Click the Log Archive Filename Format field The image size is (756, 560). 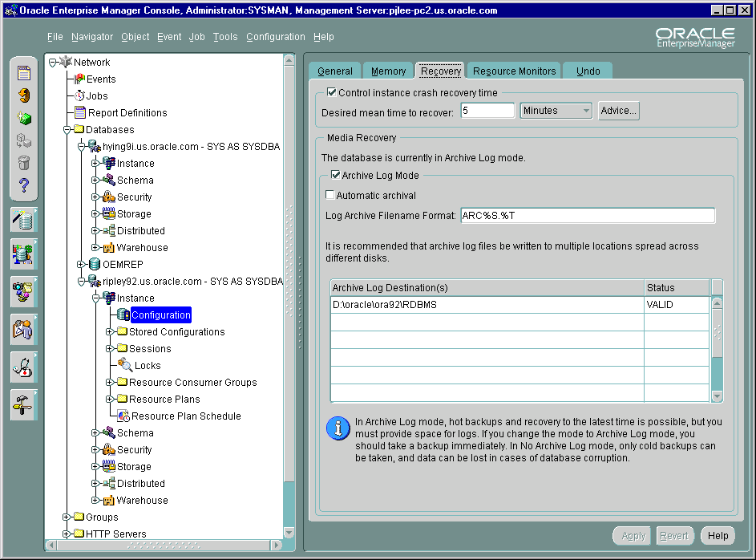587,216
